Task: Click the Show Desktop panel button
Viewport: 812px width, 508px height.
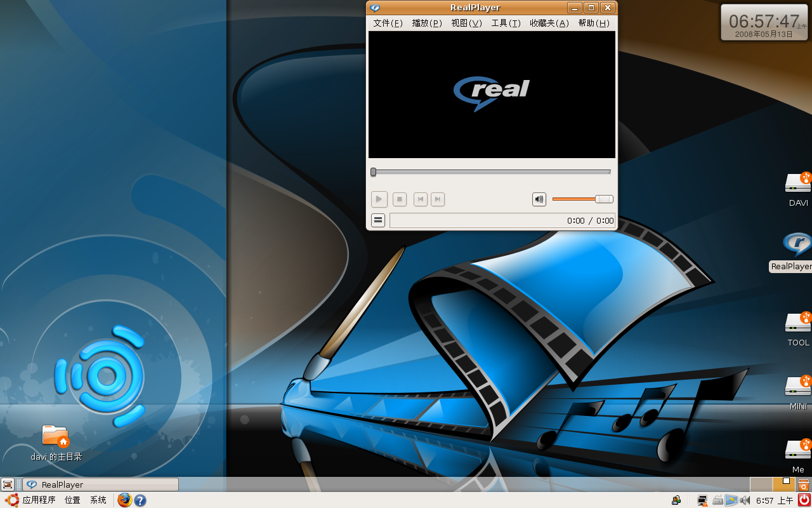Action: (x=7, y=485)
